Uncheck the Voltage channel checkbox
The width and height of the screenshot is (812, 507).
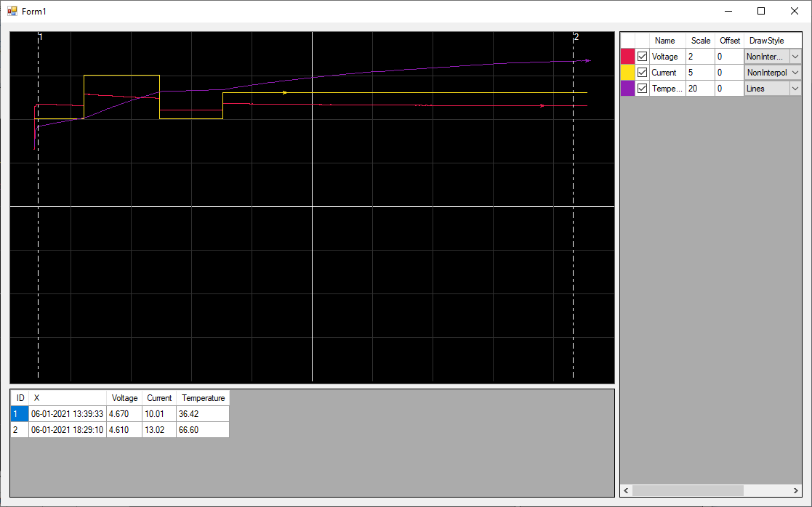642,57
